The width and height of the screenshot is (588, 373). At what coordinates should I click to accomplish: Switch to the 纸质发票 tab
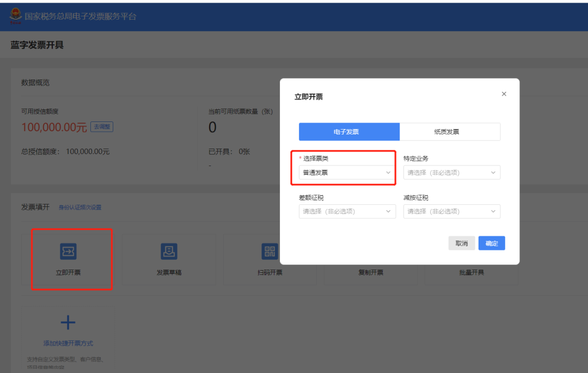click(450, 132)
